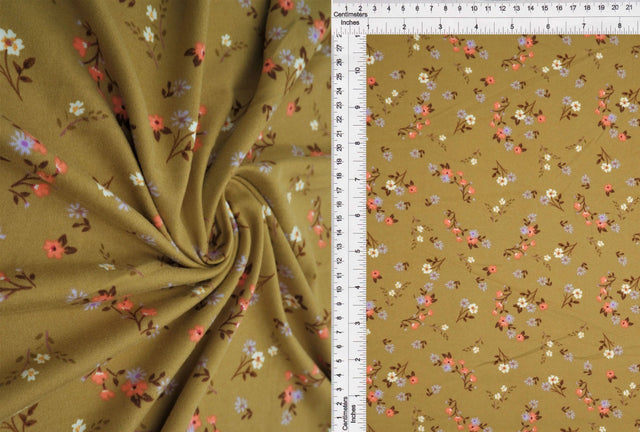Screen dimensions: 640x432
Task: Click the white flower in the draped photo's top-left corner
Action: point(10,42)
